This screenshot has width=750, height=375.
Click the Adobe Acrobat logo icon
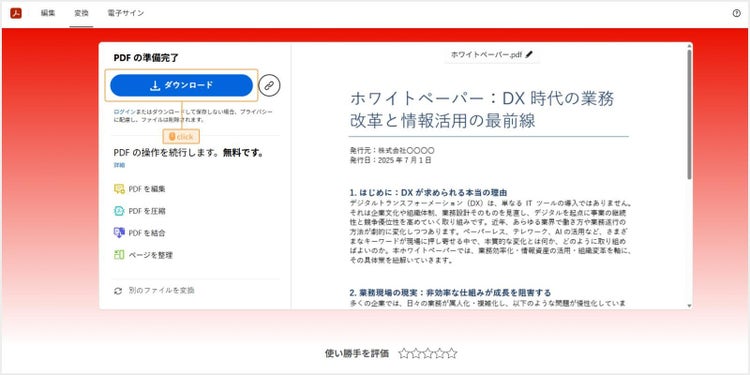[16, 13]
